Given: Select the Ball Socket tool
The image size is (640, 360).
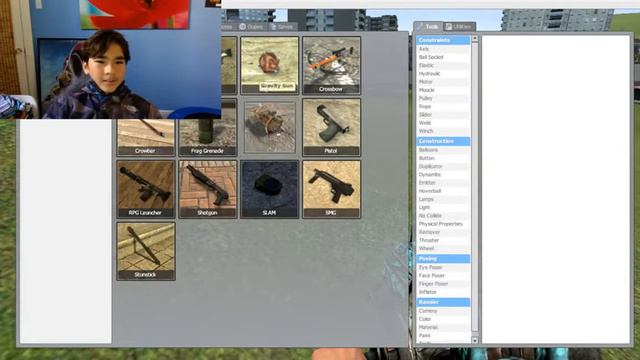Looking at the screenshot, I should point(443,57).
